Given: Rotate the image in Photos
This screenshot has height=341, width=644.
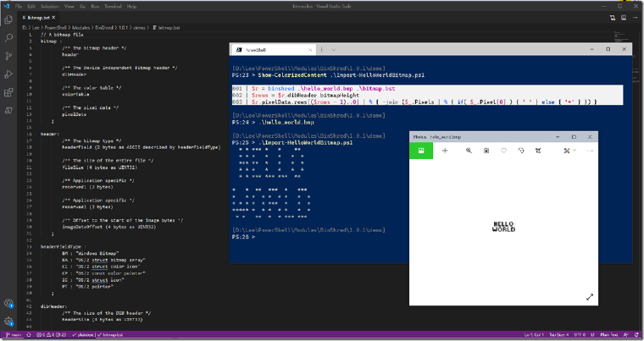Looking at the screenshot, I should tap(521, 151).
